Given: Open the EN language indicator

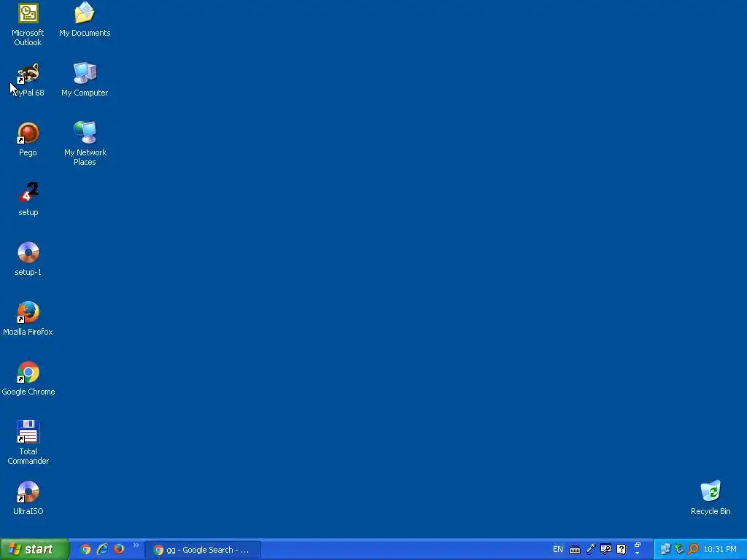Looking at the screenshot, I should tap(558, 550).
